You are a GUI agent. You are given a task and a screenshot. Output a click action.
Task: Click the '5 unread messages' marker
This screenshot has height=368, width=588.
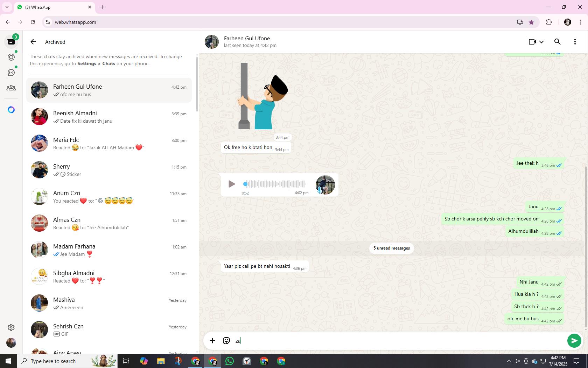(x=391, y=248)
